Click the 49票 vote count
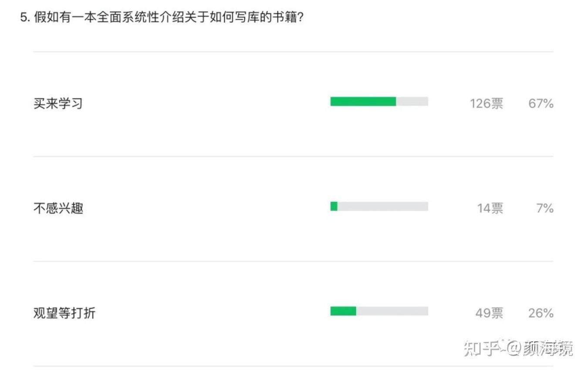The image size is (588, 372). 489,313
